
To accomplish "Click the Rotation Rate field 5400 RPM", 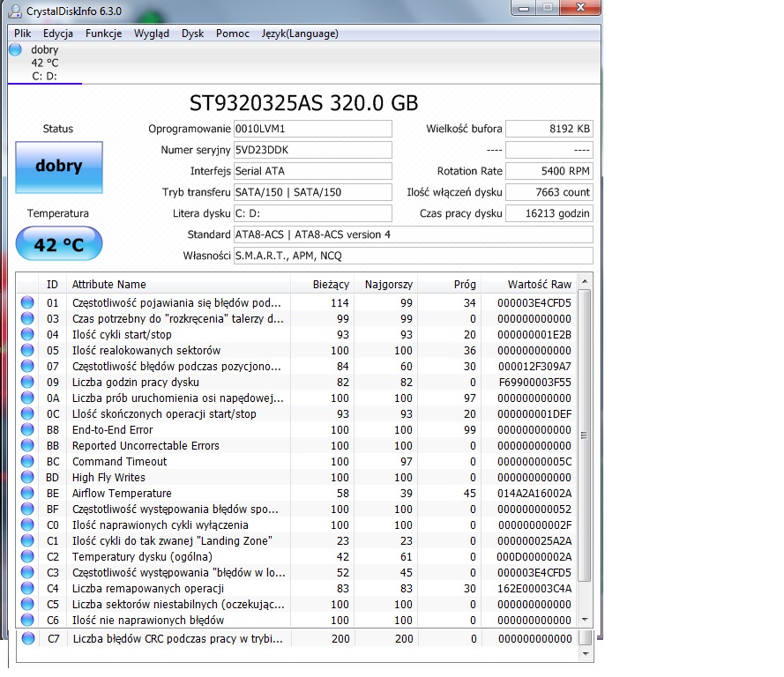I will (549, 171).
